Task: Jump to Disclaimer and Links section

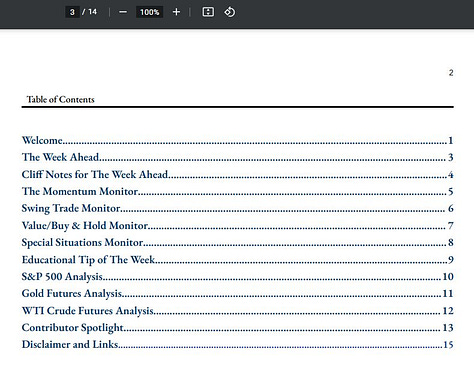Action: point(237,344)
